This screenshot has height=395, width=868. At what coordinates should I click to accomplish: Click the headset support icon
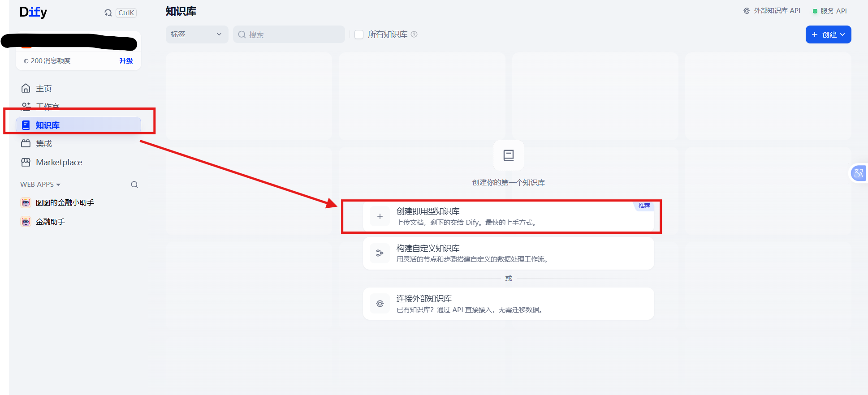pos(108,13)
